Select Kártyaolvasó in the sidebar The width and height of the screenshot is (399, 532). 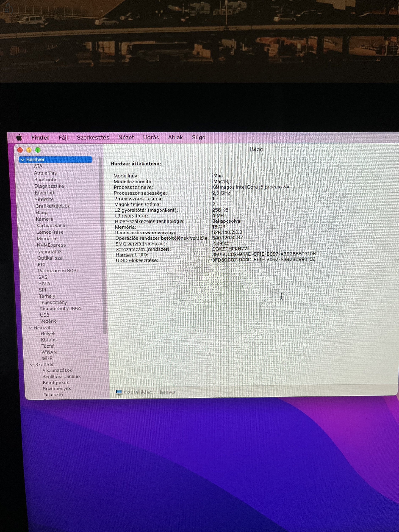(51, 226)
